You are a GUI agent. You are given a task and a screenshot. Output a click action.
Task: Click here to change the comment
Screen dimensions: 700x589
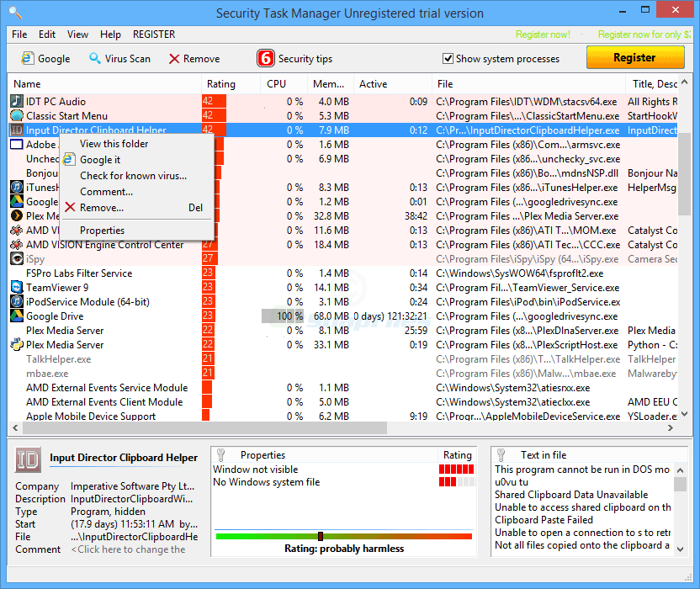(x=129, y=549)
